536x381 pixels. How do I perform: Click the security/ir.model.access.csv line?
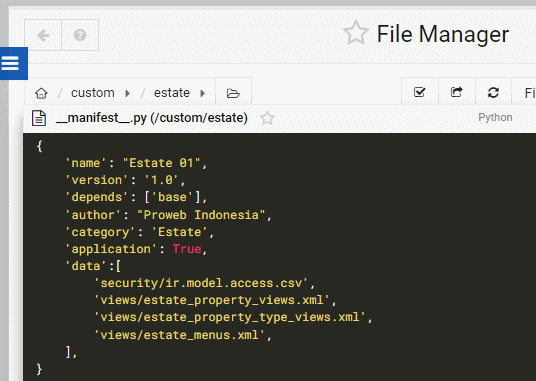coord(204,283)
